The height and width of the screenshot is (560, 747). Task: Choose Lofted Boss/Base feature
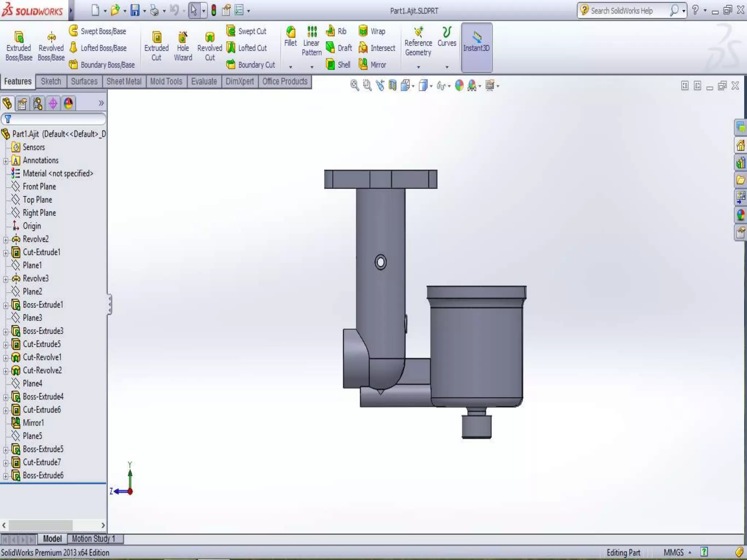tap(98, 48)
